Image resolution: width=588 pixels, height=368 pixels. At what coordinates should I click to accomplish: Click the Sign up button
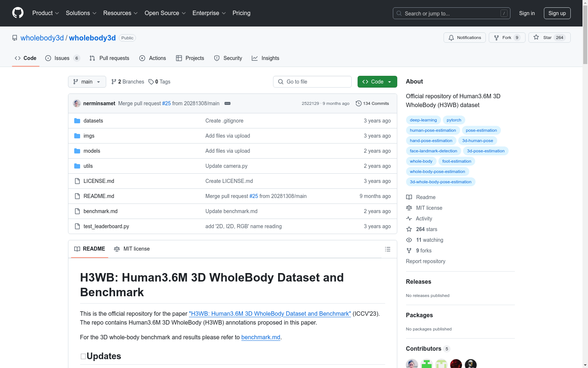pyautogui.click(x=557, y=13)
